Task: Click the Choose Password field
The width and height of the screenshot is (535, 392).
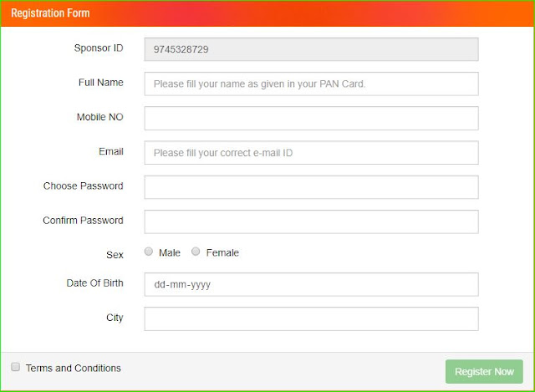Action: [x=311, y=187]
